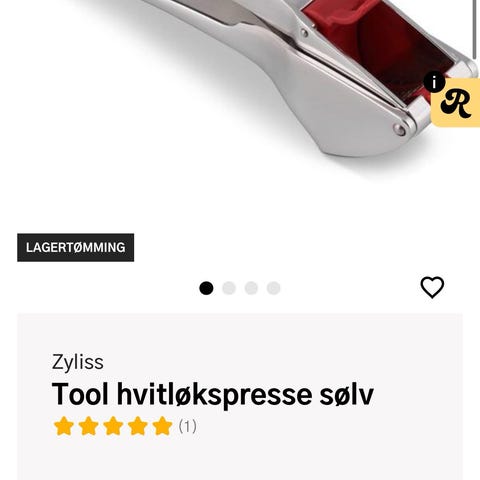The width and height of the screenshot is (480, 480).
Task: Select the fourth rating star
Action: 138,426
